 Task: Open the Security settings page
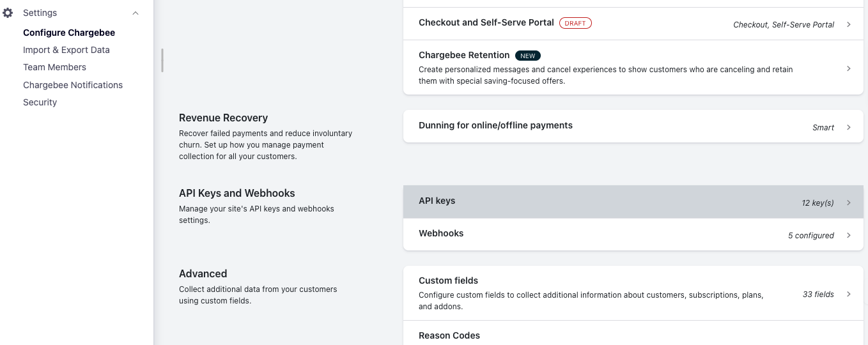click(40, 102)
